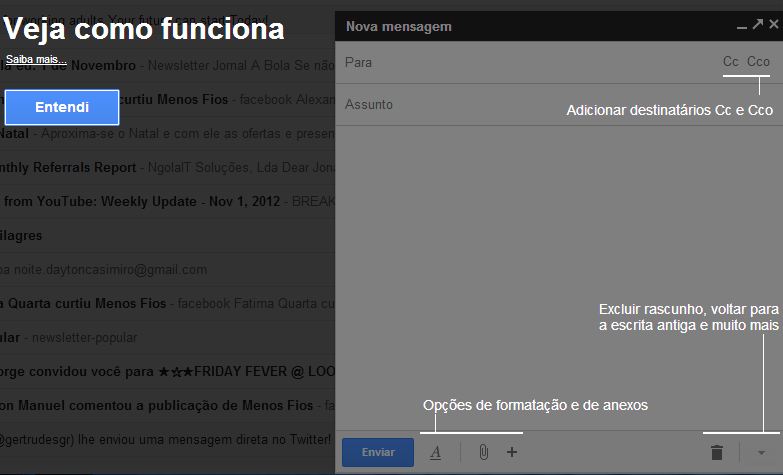Click the paperclip attach files icon

tap(483, 452)
